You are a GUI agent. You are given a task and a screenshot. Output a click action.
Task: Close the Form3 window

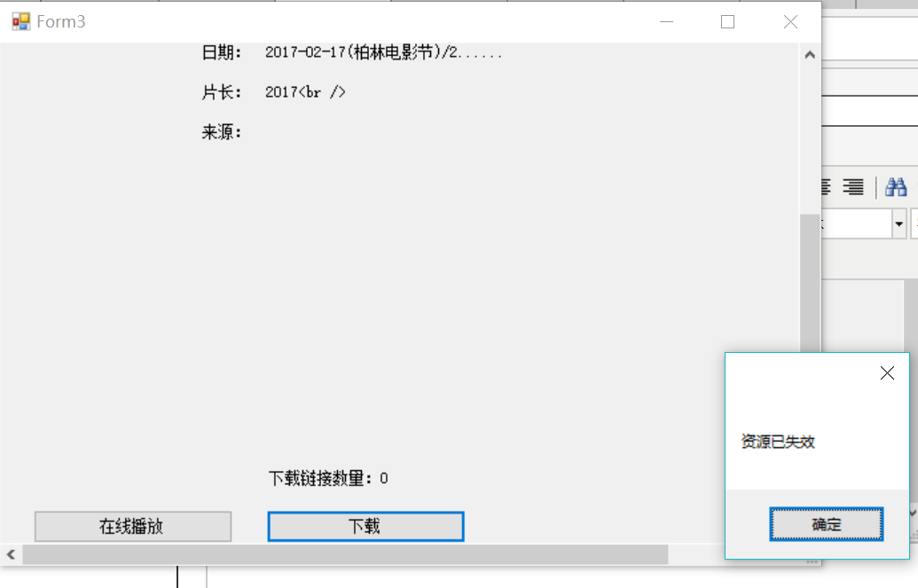pyautogui.click(x=790, y=21)
